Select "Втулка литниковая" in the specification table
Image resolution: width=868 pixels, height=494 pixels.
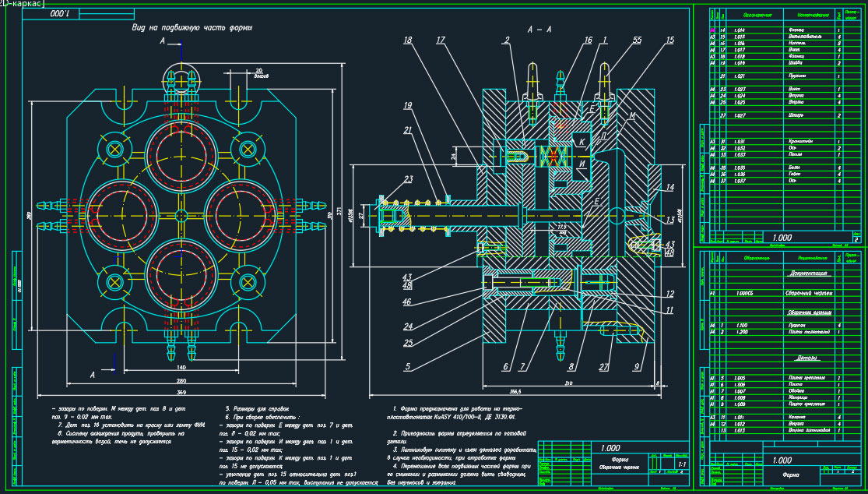809,430
